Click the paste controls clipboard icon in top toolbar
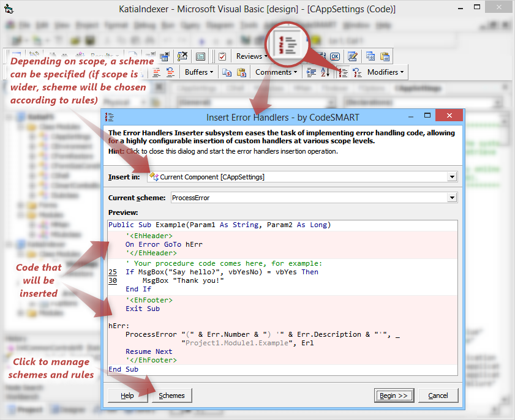Screen dimensions: 515x420 385,56
